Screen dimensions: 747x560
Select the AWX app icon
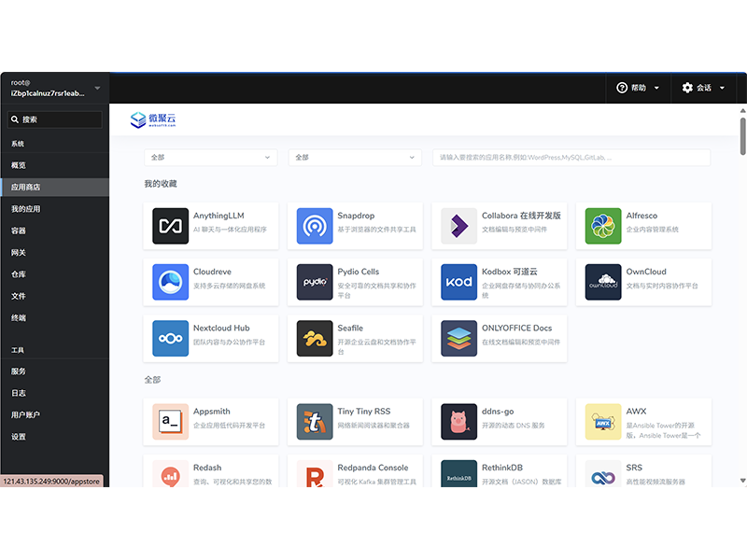(603, 422)
